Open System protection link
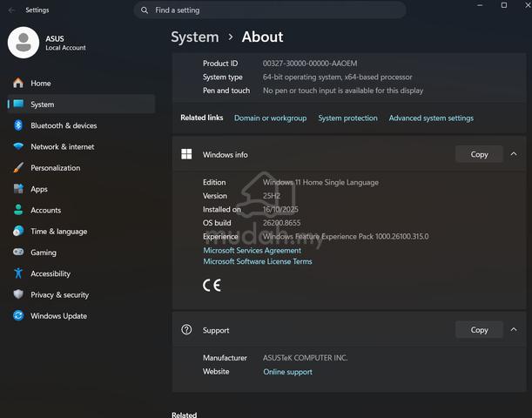532x418 pixels. click(x=347, y=118)
